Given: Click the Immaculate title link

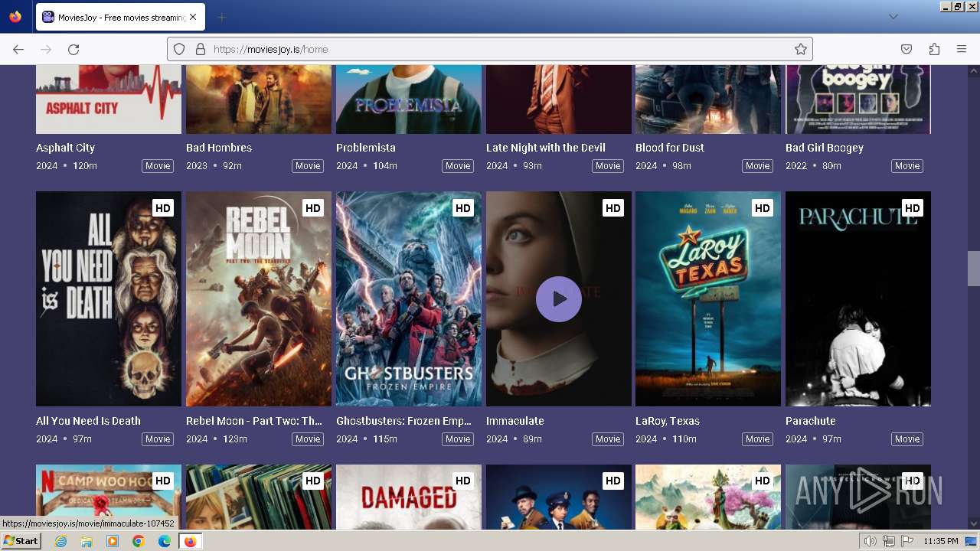Looking at the screenshot, I should 515,421.
